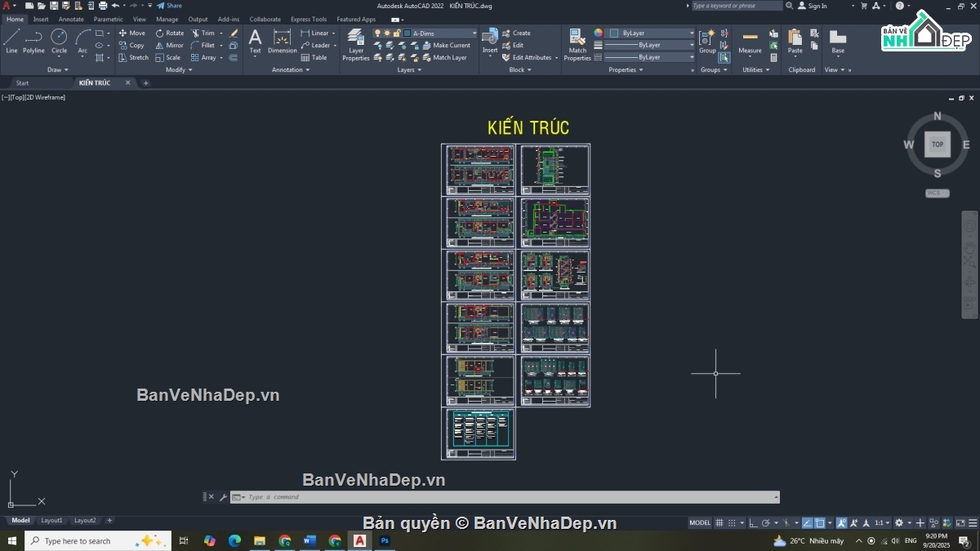Switch to the Layout1 tab
Viewport: 980px width, 551px height.
[x=51, y=520]
